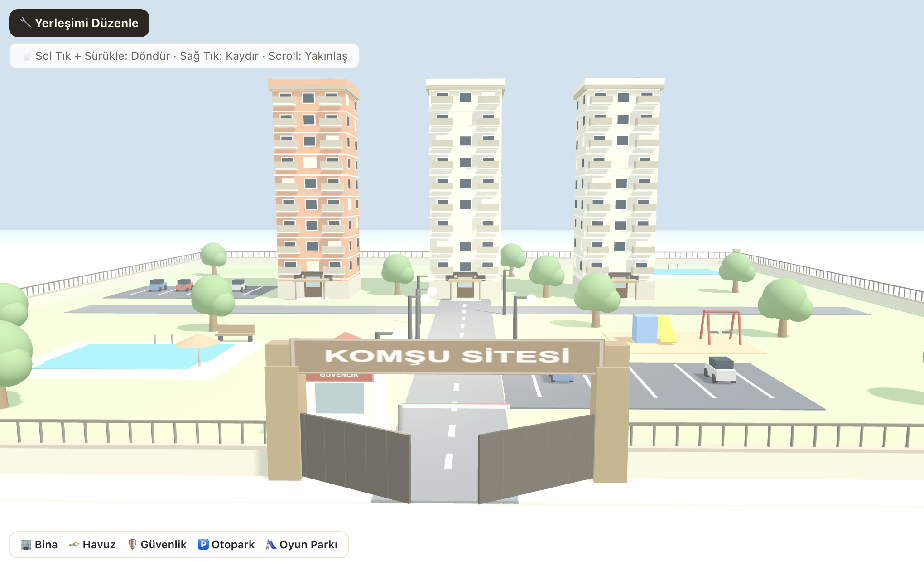Viewport: 924px width, 561px height.
Task: Click the Havuz pool icon in legend
Action: [x=74, y=544]
